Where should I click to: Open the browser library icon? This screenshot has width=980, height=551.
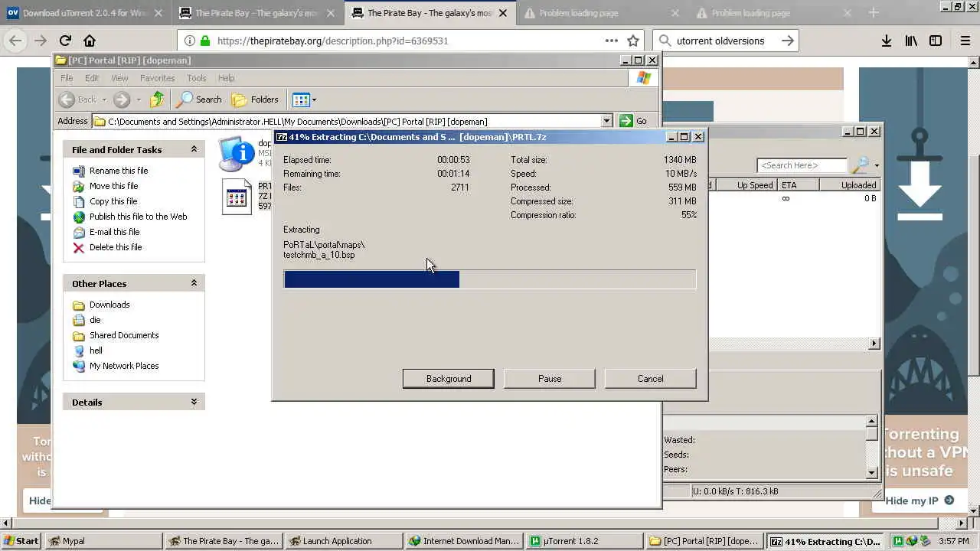click(911, 41)
